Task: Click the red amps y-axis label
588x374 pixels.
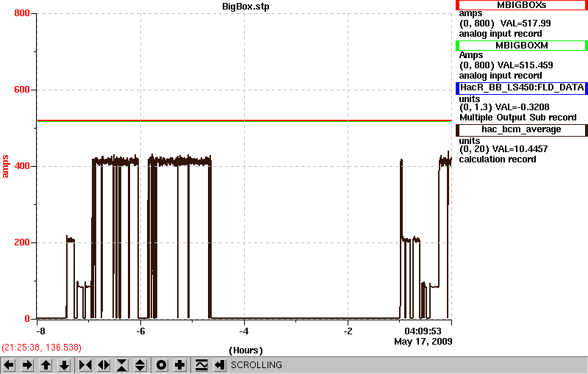Action: 5,166
